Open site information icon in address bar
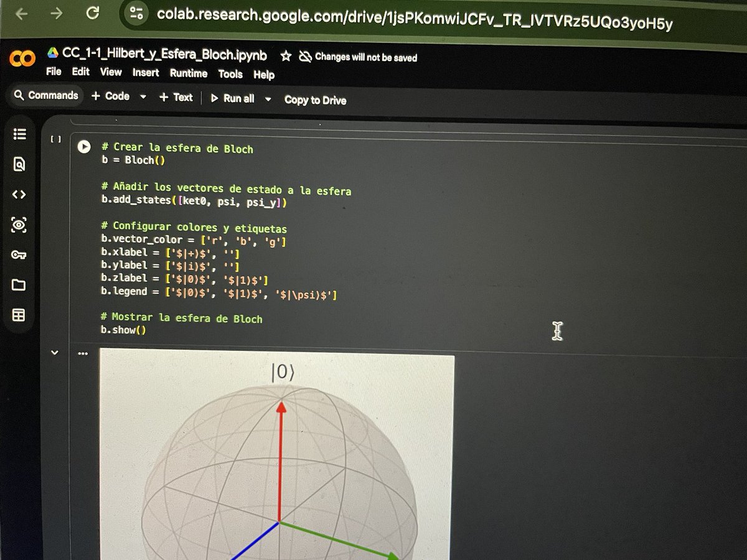 137,12
